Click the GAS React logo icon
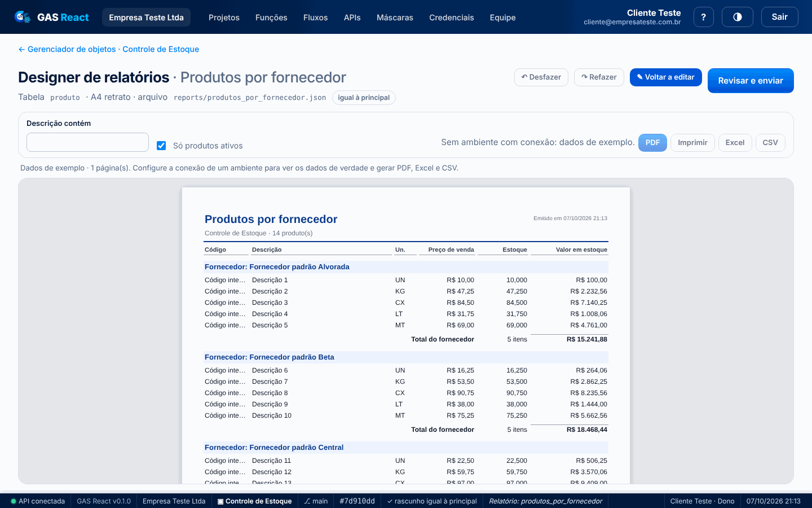The image size is (812, 508). point(23,17)
